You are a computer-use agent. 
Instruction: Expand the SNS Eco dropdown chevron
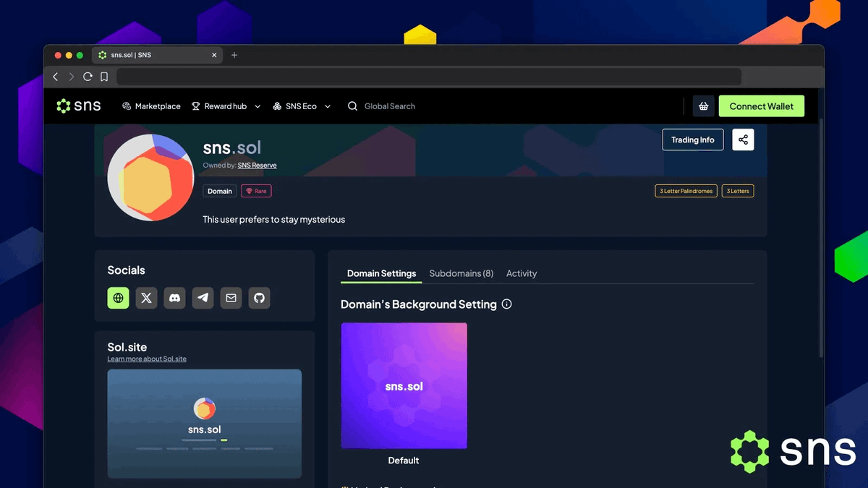coord(328,107)
